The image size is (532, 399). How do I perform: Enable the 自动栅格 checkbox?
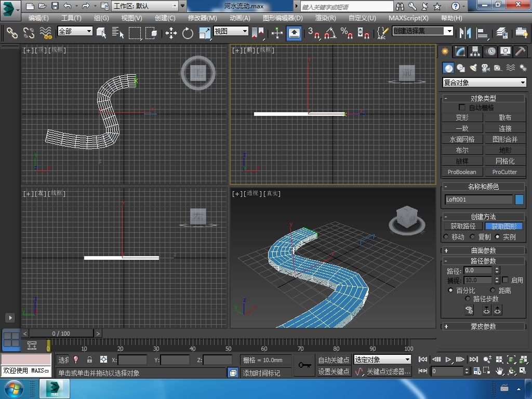click(x=462, y=107)
